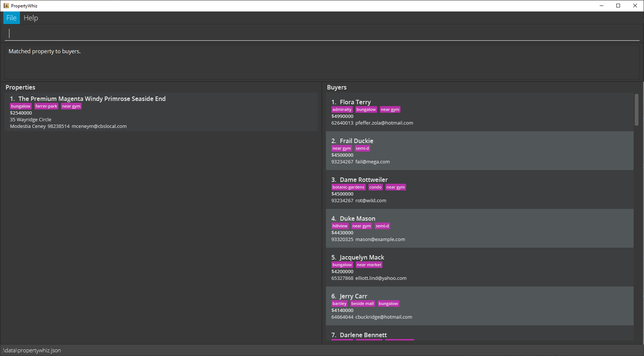Minimize the PropertyWhiz window
The width and height of the screenshot is (644, 356).
[602, 6]
